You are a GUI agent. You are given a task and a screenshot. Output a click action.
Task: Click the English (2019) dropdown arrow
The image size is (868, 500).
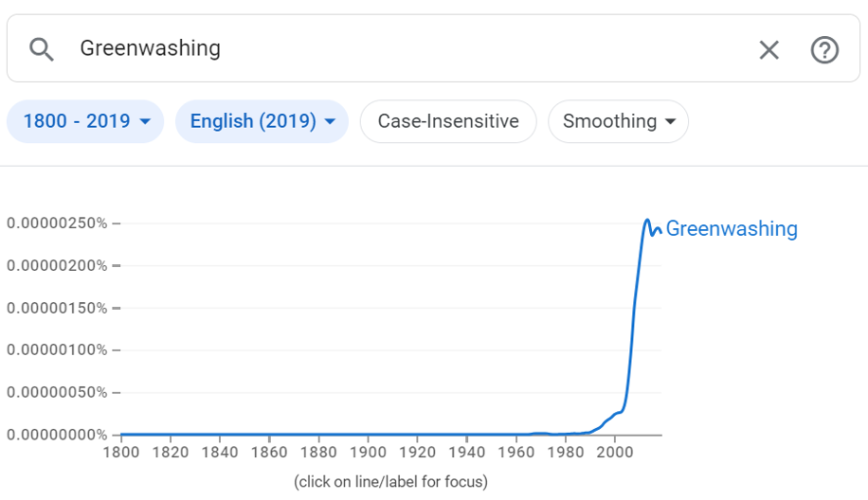coord(330,121)
